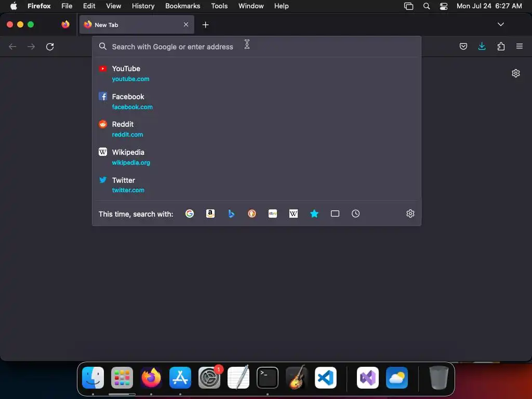The width and height of the screenshot is (532, 399).
Task: Open the File menu
Action: [x=67, y=6]
